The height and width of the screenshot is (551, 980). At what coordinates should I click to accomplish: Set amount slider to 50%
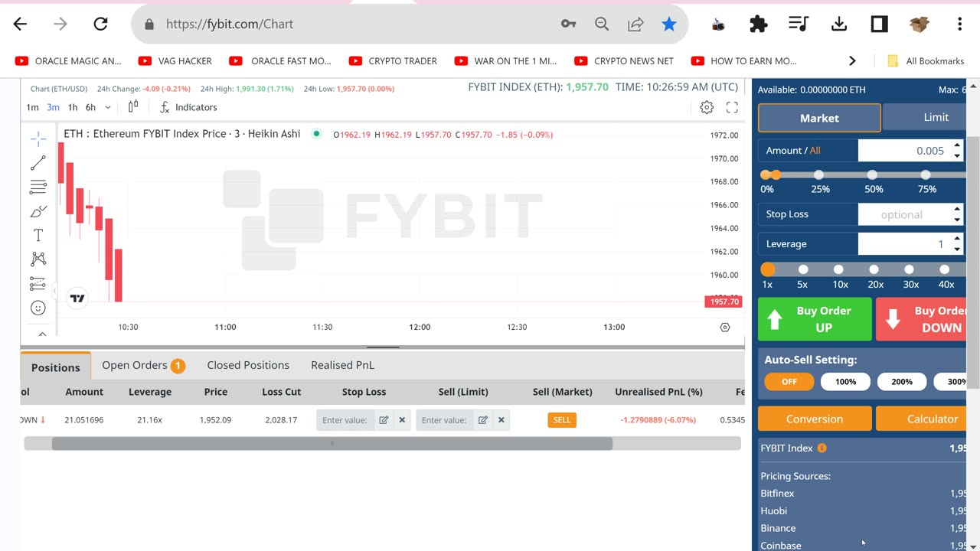point(872,175)
